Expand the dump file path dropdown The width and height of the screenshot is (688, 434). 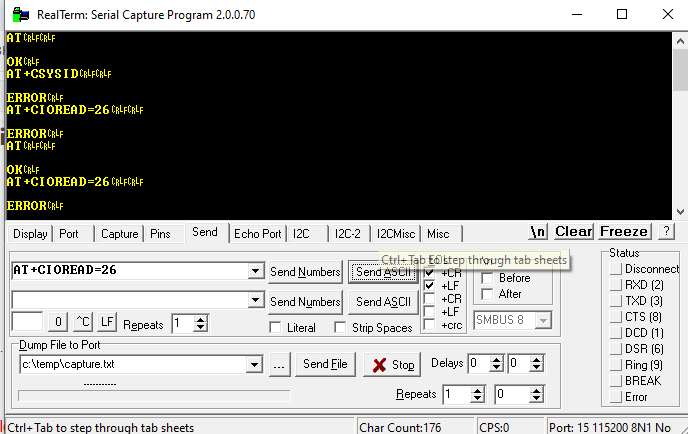pos(254,364)
